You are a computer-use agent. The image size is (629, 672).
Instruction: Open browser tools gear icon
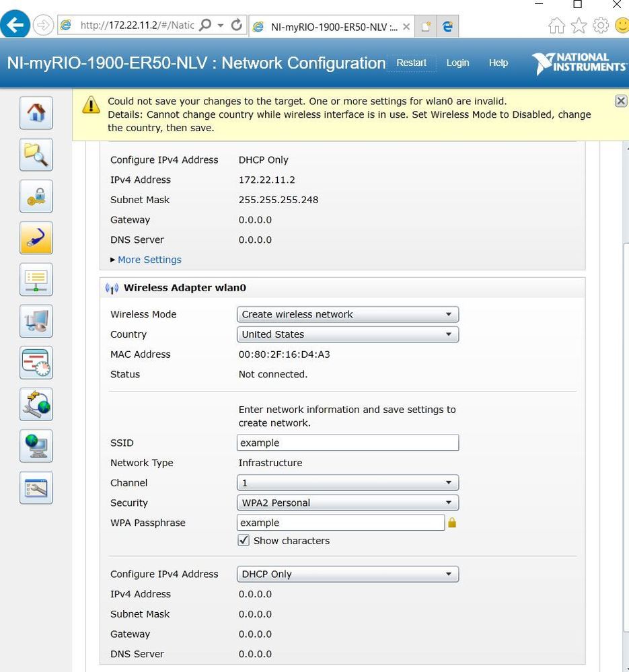coord(601,26)
